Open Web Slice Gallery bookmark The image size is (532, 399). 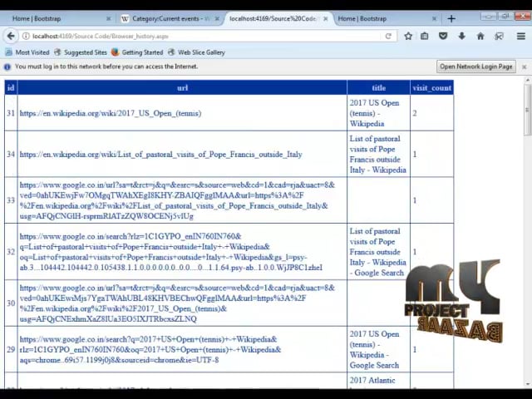click(196, 52)
